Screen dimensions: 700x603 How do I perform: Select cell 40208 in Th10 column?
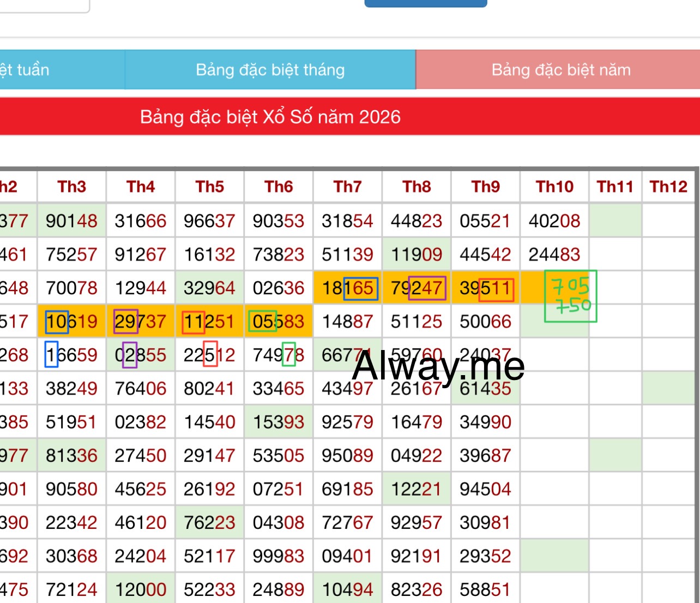pos(554,221)
